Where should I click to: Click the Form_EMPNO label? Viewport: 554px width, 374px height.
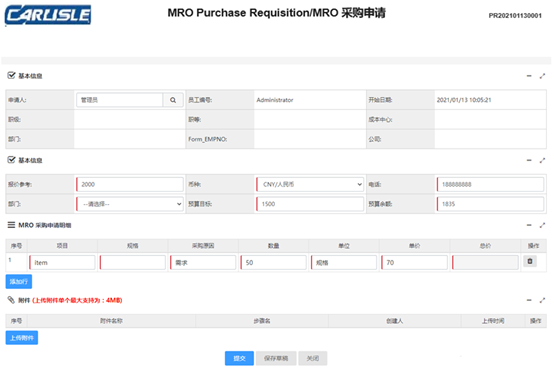[207, 139]
